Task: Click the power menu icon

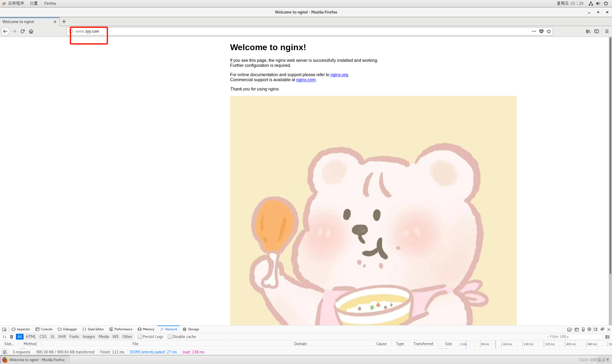Action: click(x=606, y=3)
